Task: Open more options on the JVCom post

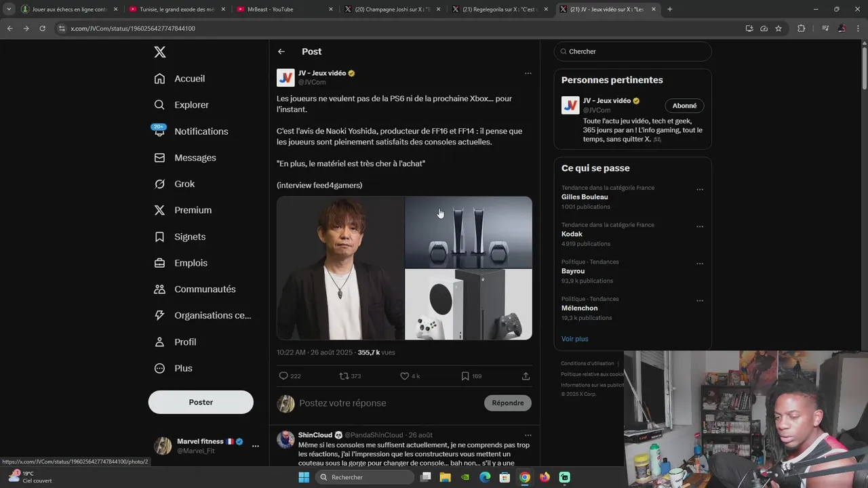Action: coord(528,73)
